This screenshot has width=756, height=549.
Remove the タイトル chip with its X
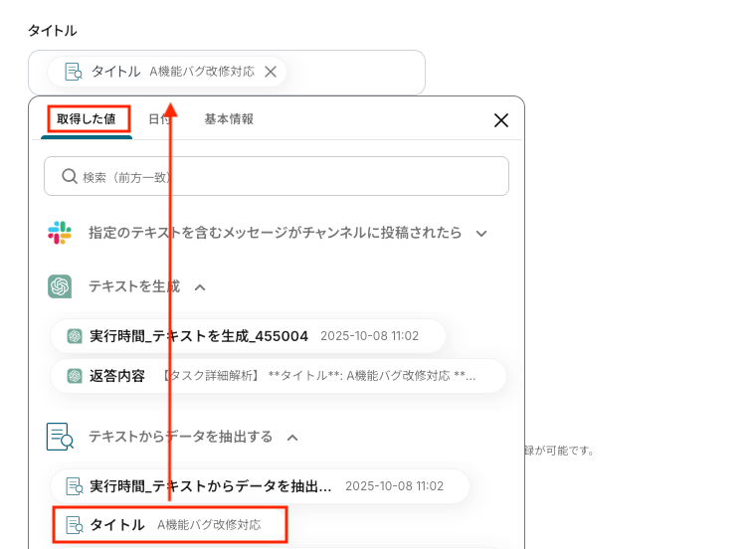271,72
